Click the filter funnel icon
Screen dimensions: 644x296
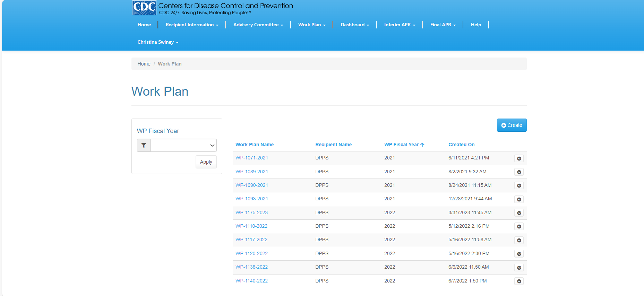(x=144, y=146)
